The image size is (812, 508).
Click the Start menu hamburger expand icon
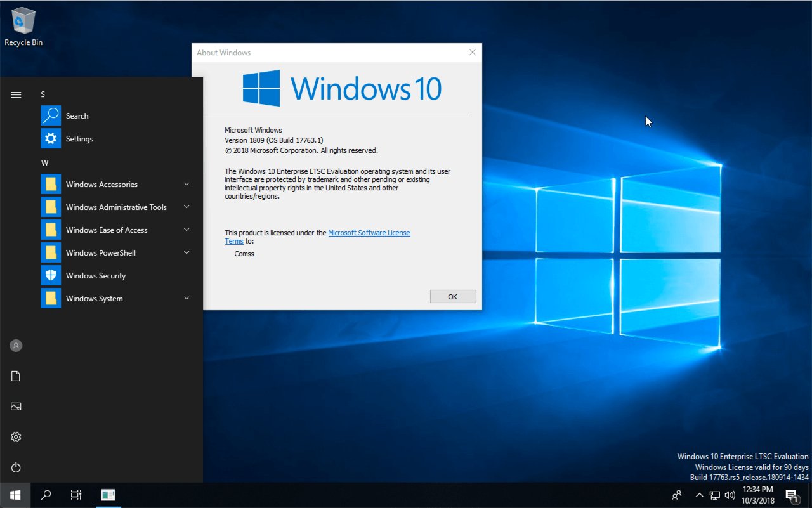(16, 94)
